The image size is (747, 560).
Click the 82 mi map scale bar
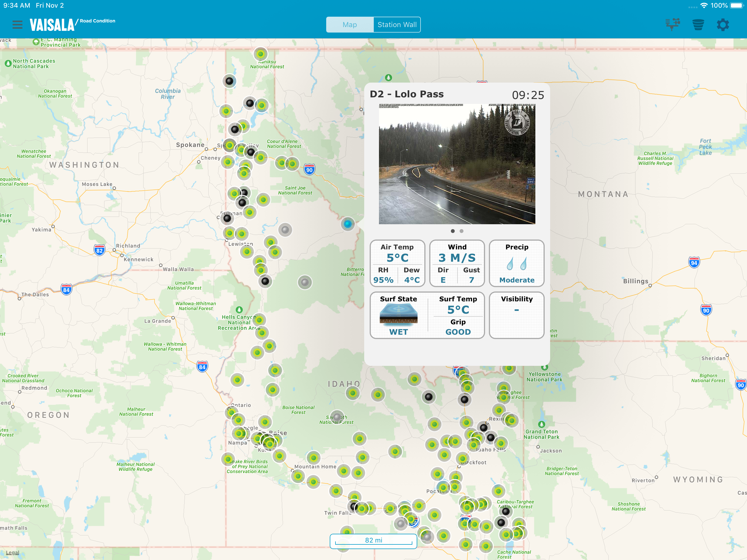click(373, 540)
